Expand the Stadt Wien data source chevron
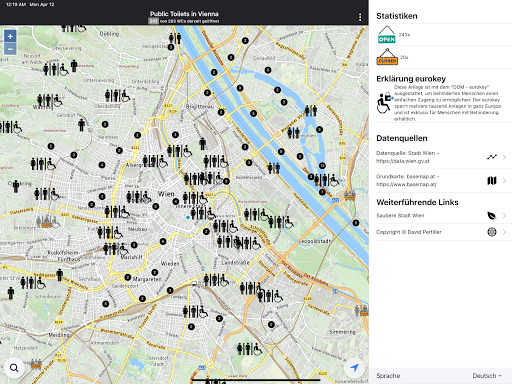The image size is (512, 384). click(504, 157)
